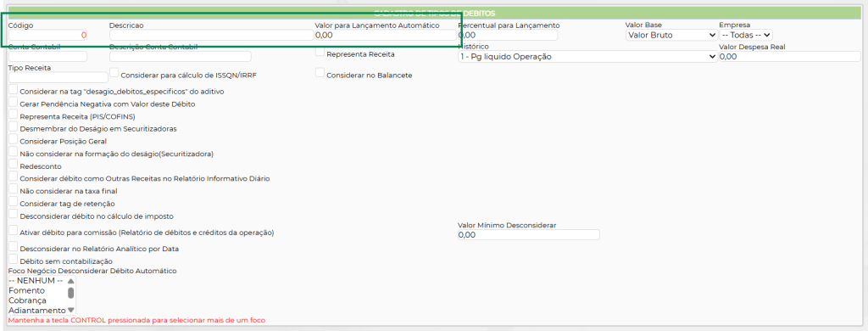Open the Histórico dropdown

(588, 57)
